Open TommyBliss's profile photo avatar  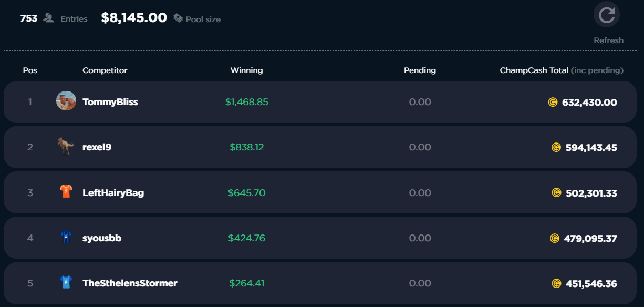click(x=66, y=100)
